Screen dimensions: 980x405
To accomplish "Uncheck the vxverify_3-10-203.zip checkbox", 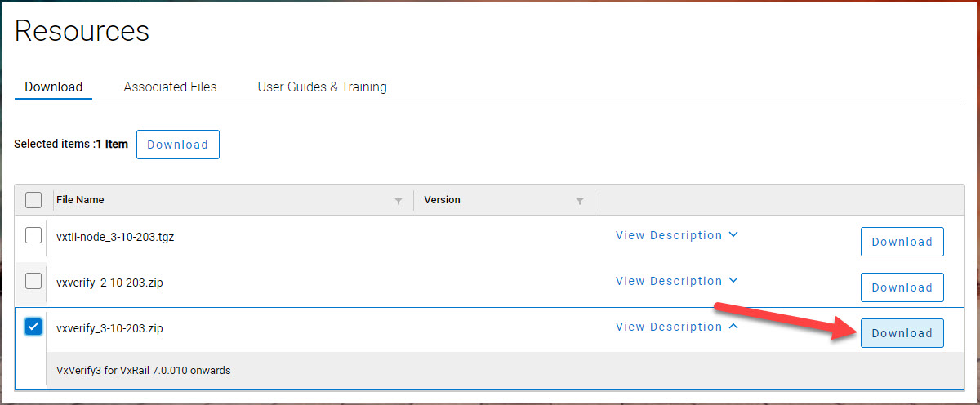I will tap(33, 327).
